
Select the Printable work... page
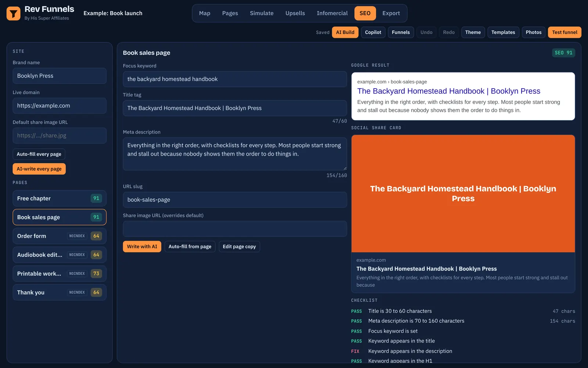[x=60, y=273]
